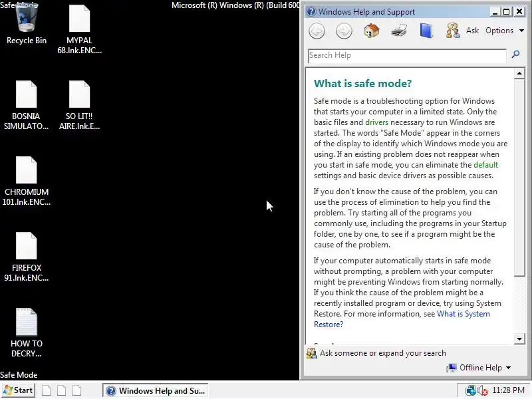
Task: Click the Ask someone people icon at bottom
Action: pyautogui.click(x=311, y=353)
